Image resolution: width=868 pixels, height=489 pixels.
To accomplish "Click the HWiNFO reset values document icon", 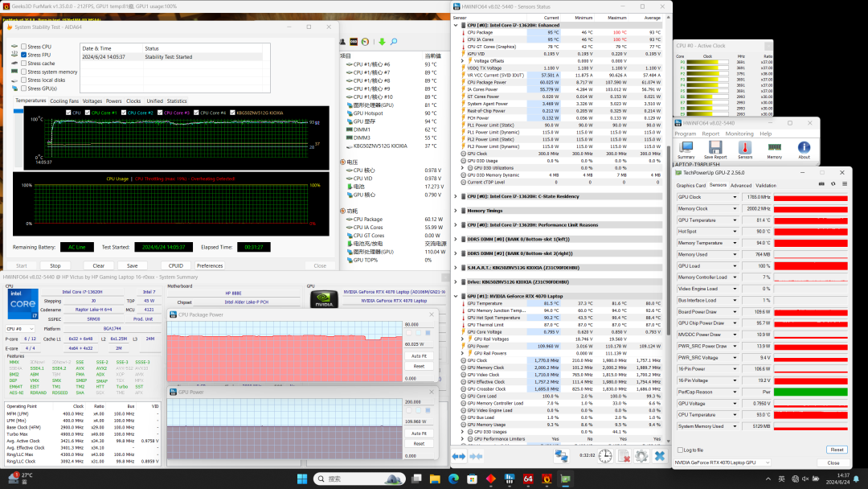I will click(x=624, y=456).
